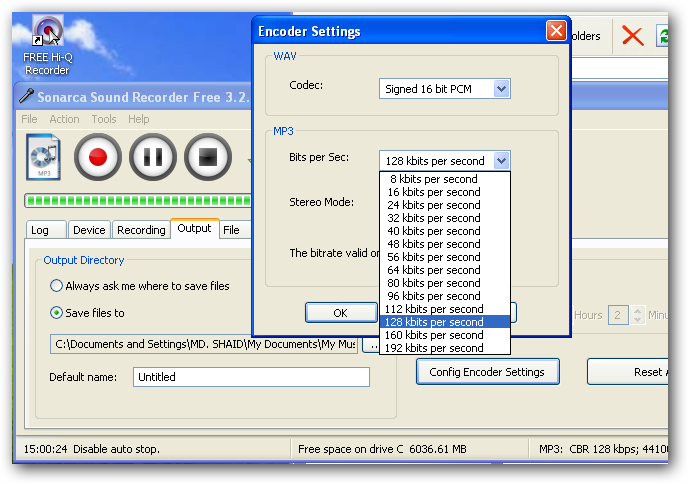Click the green recording level meter

138,201
